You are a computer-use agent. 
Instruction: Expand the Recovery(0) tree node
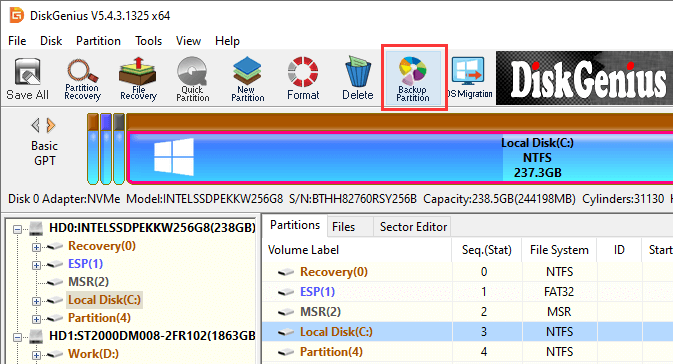pyautogui.click(x=36, y=247)
